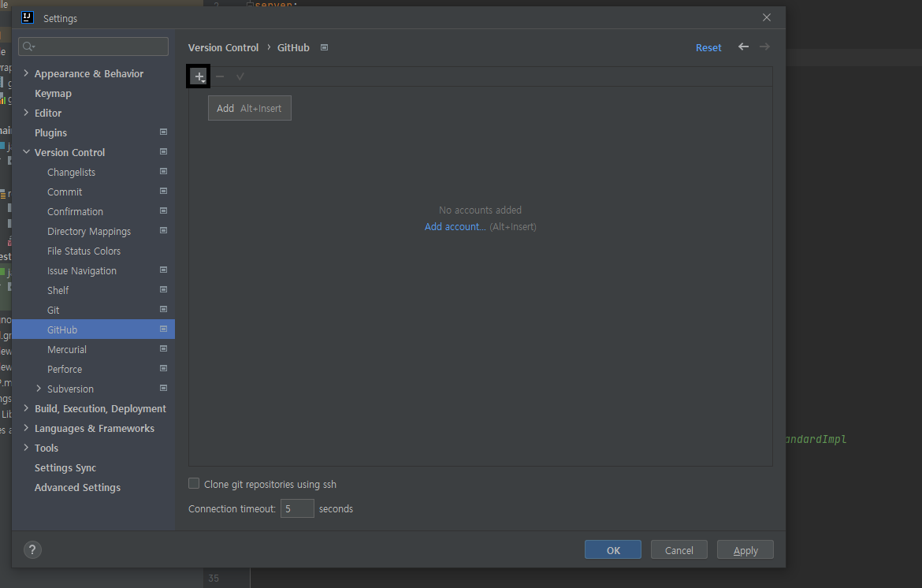This screenshot has height=588, width=922.
Task: Expand the Subversion subsection
Action: (39, 389)
